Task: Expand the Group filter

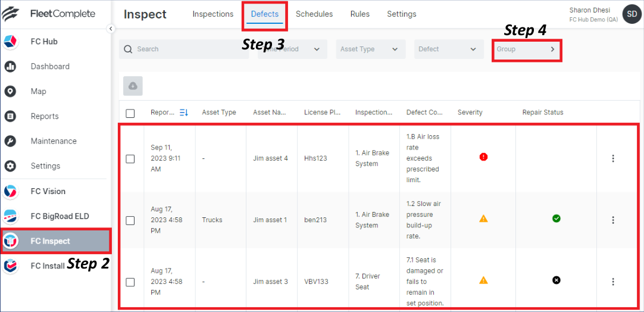Action: (x=527, y=49)
